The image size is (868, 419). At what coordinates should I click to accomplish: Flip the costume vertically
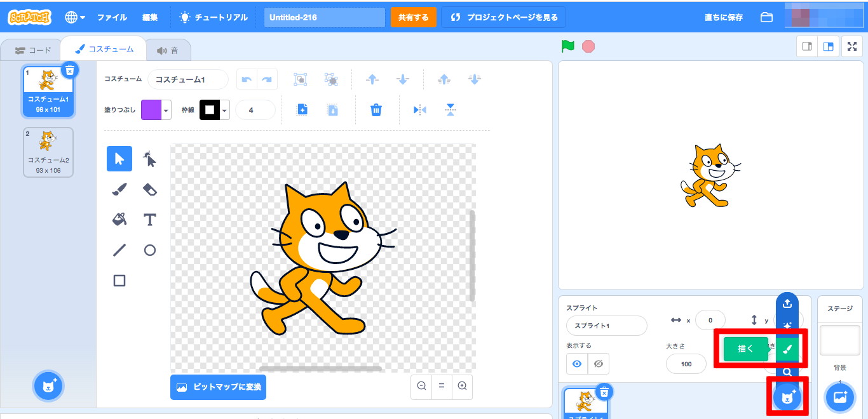tap(451, 110)
